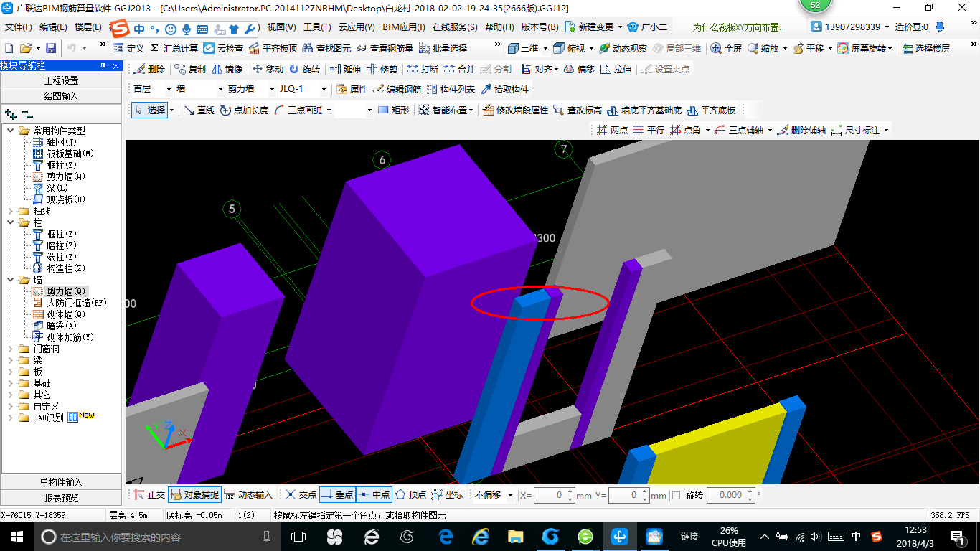Click 批量选择 batch select tool

click(443, 48)
